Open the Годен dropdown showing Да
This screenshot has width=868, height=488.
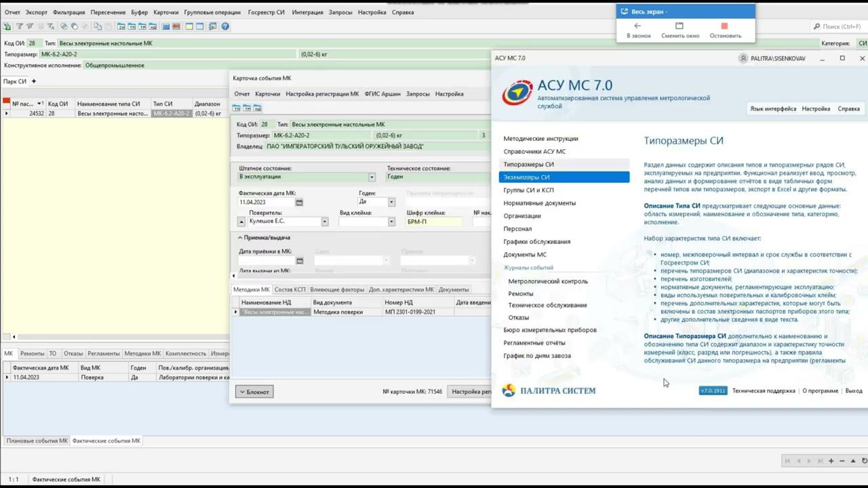pos(391,202)
